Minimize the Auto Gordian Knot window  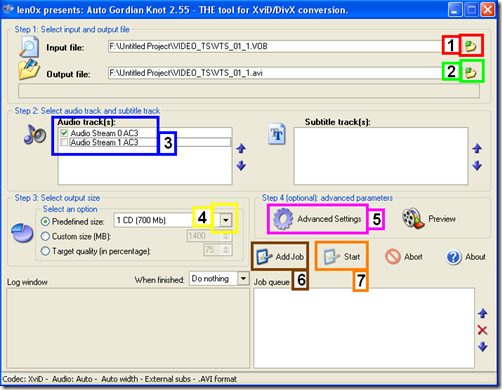pyautogui.click(x=455, y=10)
